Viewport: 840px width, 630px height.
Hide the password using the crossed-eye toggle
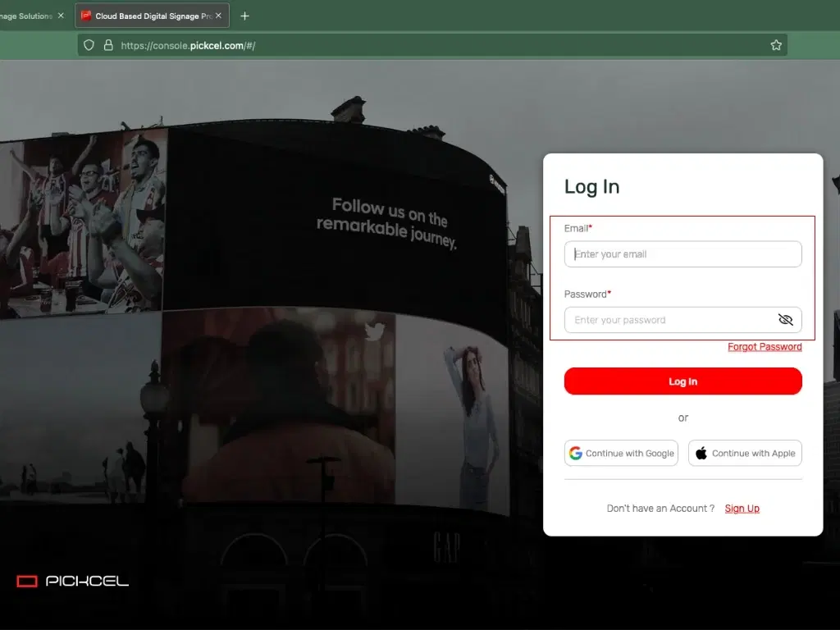[x=786, y=320]
